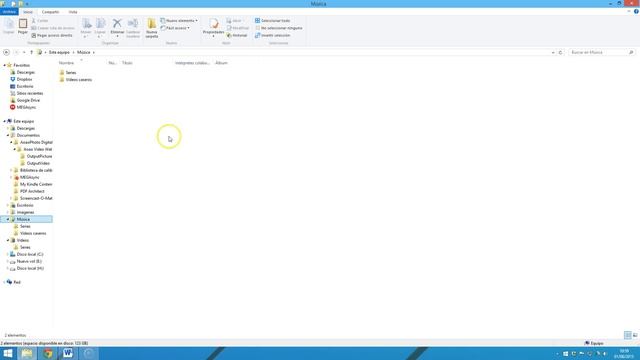The image size is (640, 360).
Task: Click Música in the address breadcrumb
Action: 84,52
